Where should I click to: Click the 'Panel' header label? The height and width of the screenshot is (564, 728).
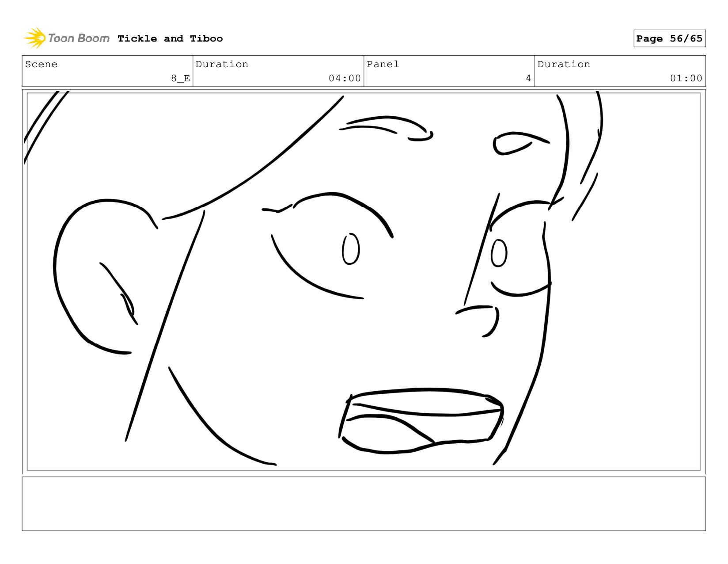tap(383, 64)
